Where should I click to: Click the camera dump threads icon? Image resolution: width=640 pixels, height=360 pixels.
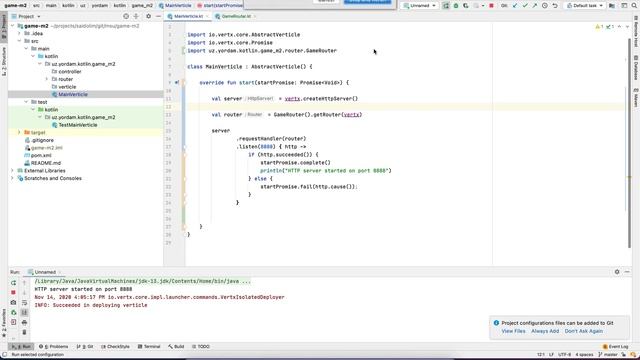(x=13, y=302)
